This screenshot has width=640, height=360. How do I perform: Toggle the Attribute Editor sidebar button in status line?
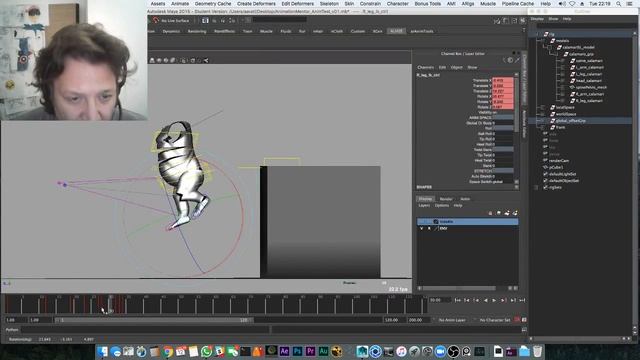[x=506, y=20]
